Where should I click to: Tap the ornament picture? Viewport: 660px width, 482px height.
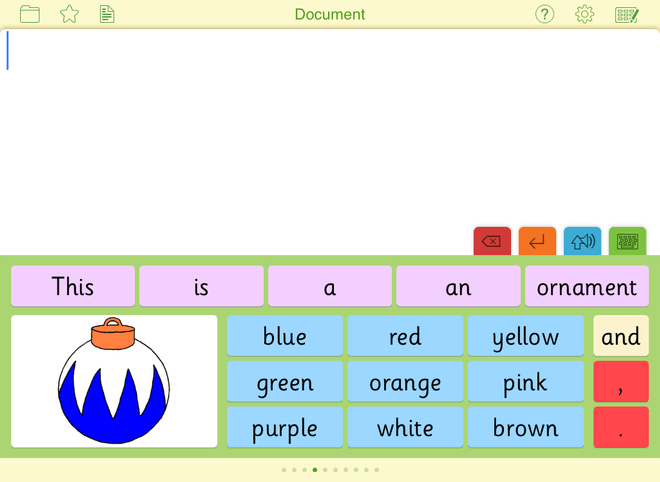114,381
